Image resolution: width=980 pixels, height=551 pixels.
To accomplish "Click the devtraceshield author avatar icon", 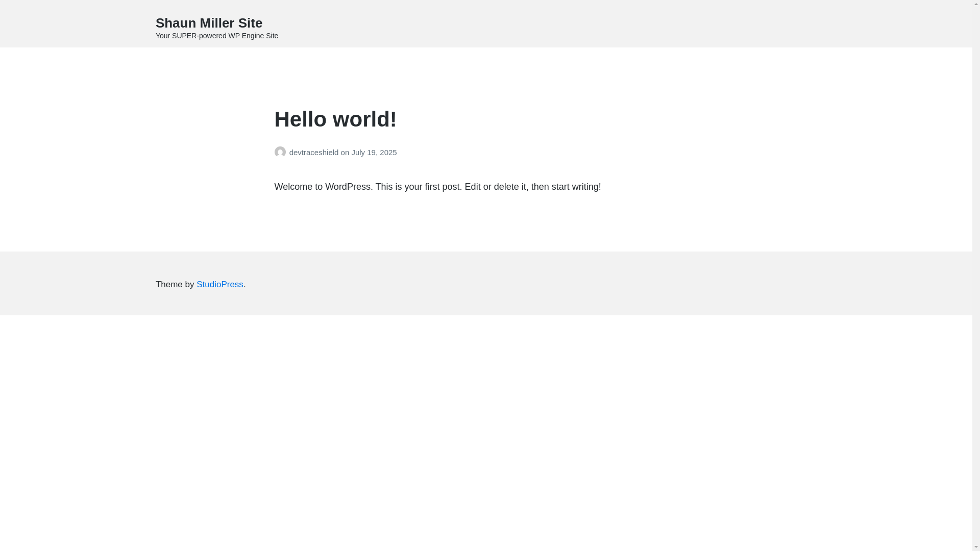I will click(280, 152).
